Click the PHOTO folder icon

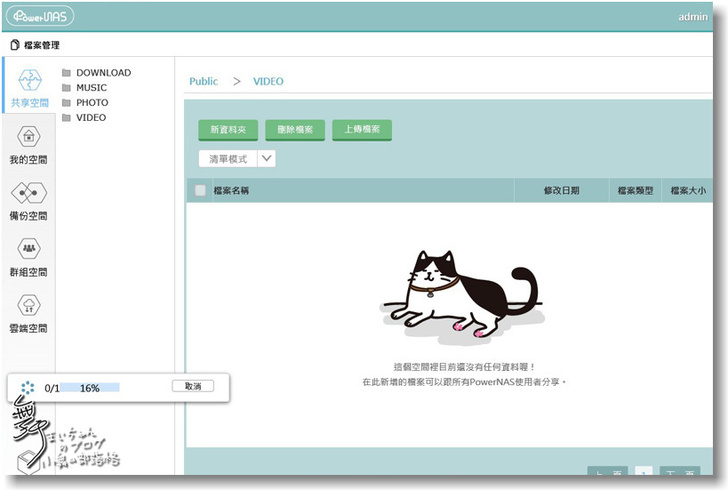click(x=66, y=103)
